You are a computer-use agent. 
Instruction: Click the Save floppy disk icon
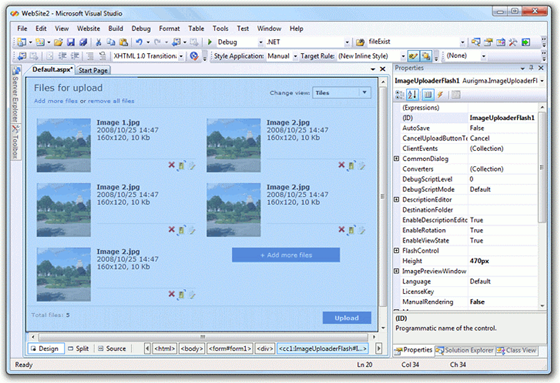pos(71,42)
